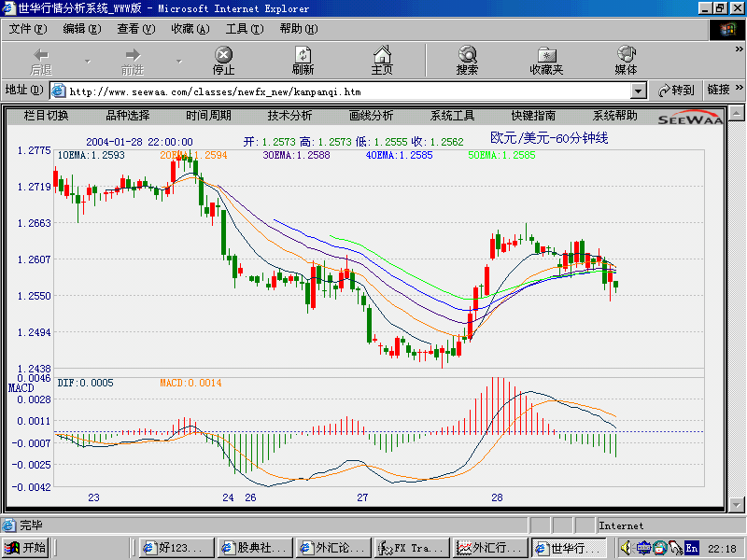Switch to 世华行 taskbar window

pos(569,548)
